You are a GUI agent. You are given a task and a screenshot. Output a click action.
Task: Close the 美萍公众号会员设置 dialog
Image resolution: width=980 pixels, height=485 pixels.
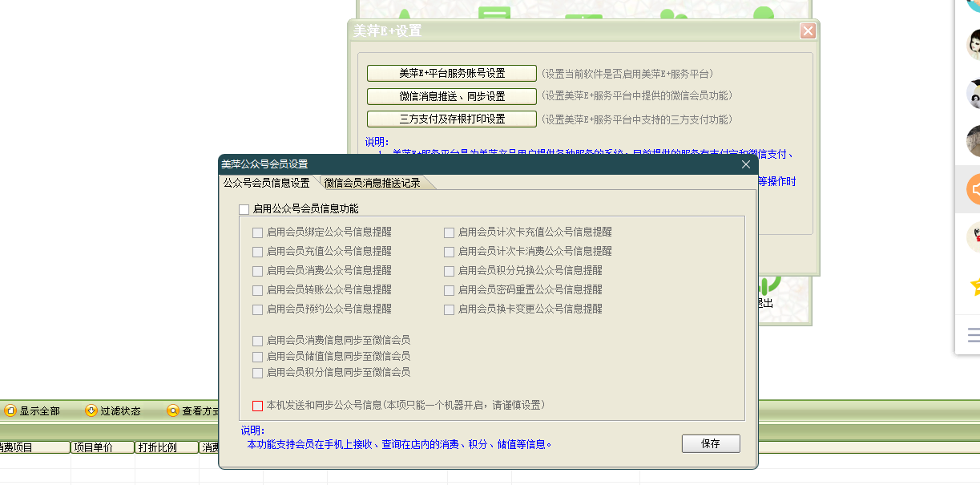[745, 164]
